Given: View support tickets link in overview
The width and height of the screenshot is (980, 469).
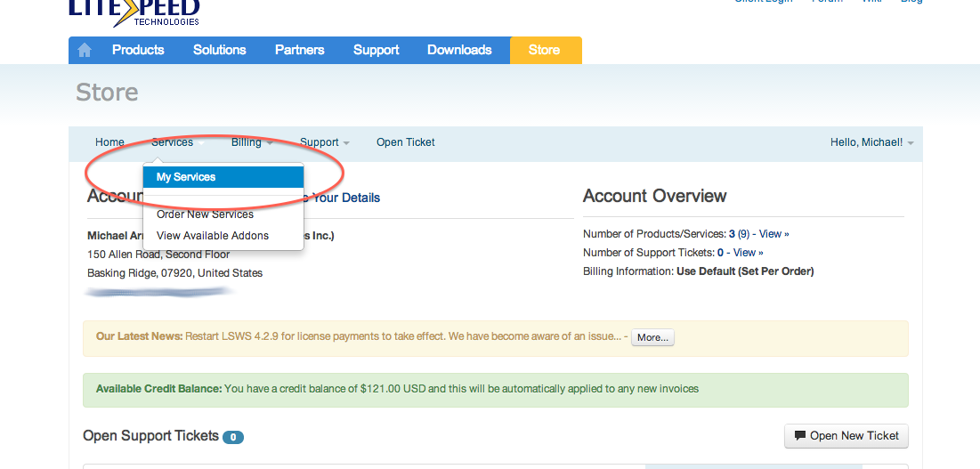Looking at the screenshot, I should tap(748, 252).
